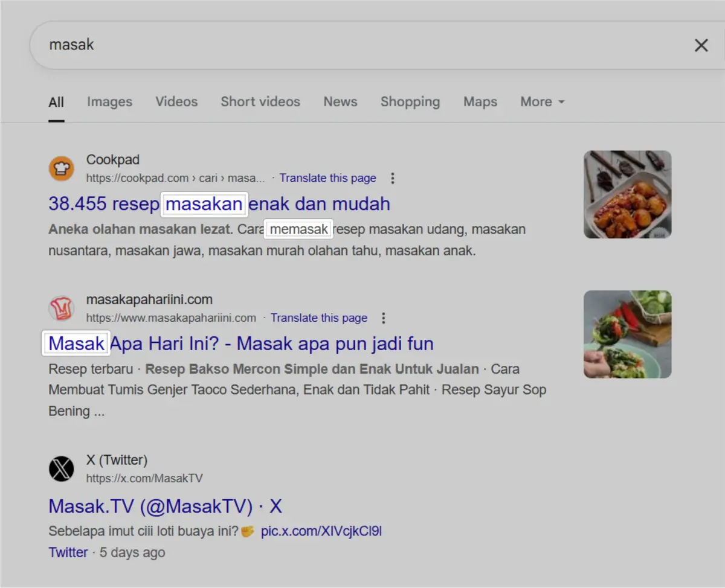Viewport: 725px width, 588px height.
Task: Switch to the News tab
Action: [x=340, y=101]
